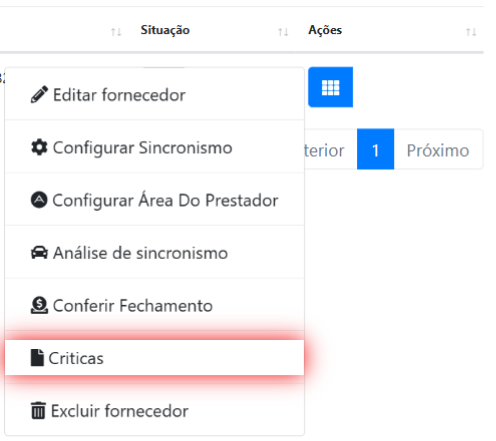Click the pencil icon beside Editar fornecedor
Image resolution: width=496 pixels, height=441 pixels.
(x=39, y=95)
